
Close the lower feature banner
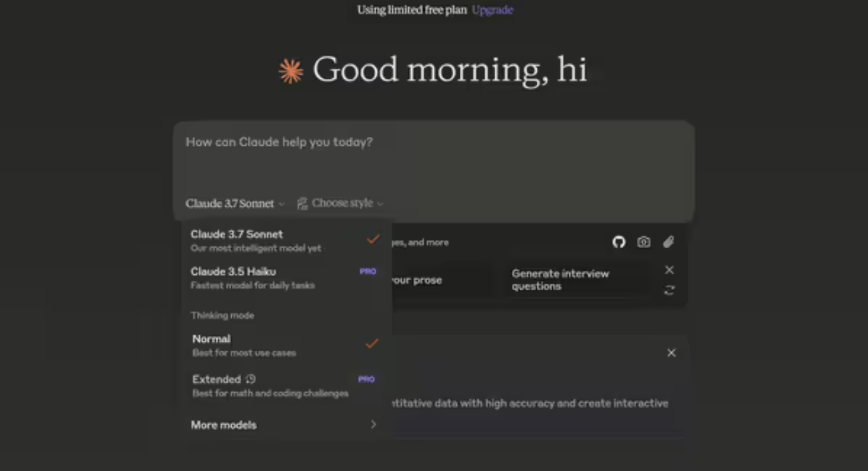(x=671, y=353)
